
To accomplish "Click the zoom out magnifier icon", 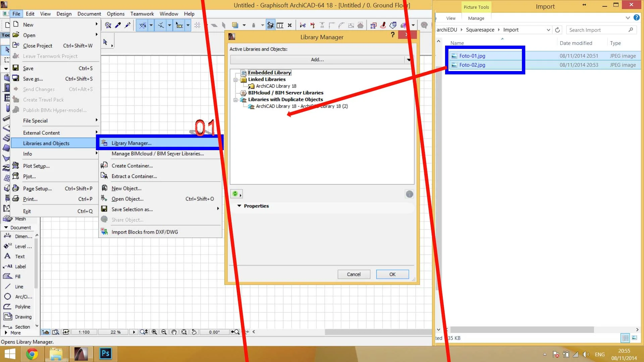I will coord(164,332).
